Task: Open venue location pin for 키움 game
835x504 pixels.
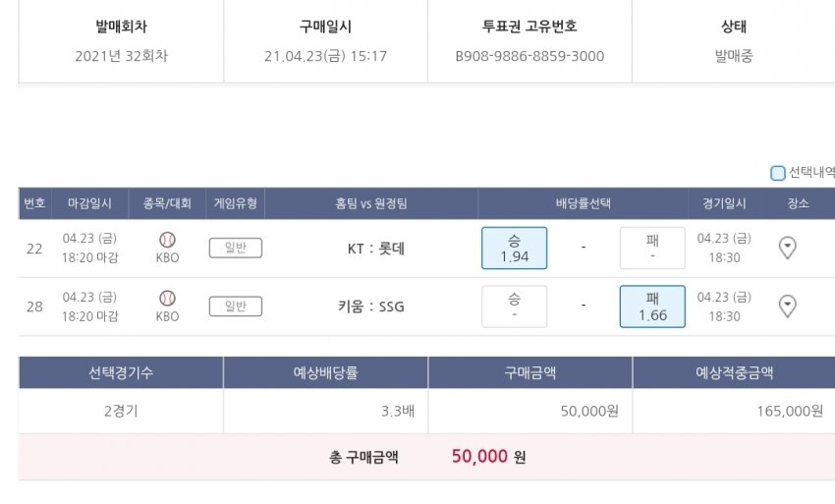Action: coord(787,307)
